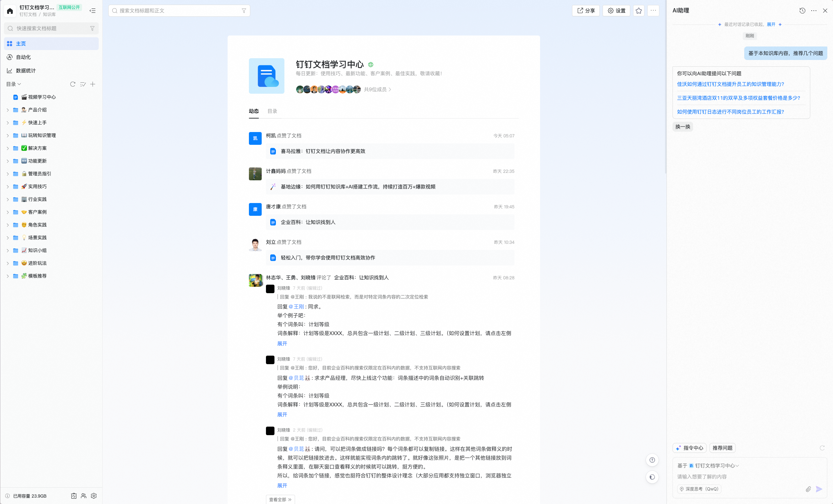The width and height of the screenshot is (833, 504).
Task: Open filter in main document search bar
Action: [x=244, y=11]
